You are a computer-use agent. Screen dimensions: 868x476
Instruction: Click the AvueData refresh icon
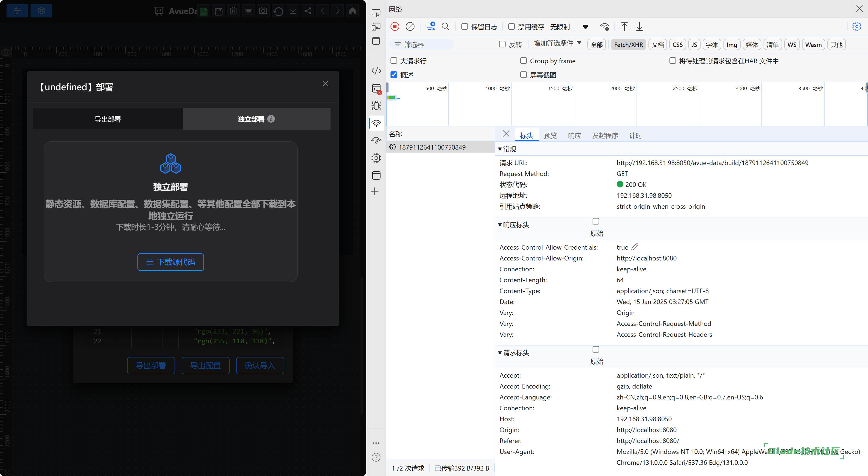coord(278,11)
